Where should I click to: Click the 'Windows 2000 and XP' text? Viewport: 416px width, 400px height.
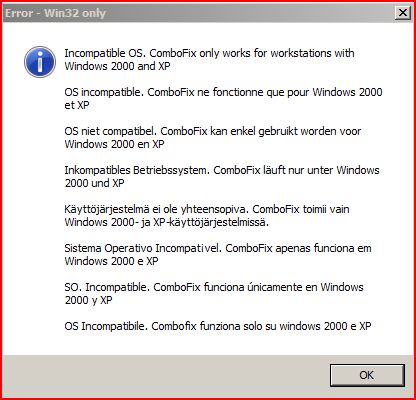point(117,66)
